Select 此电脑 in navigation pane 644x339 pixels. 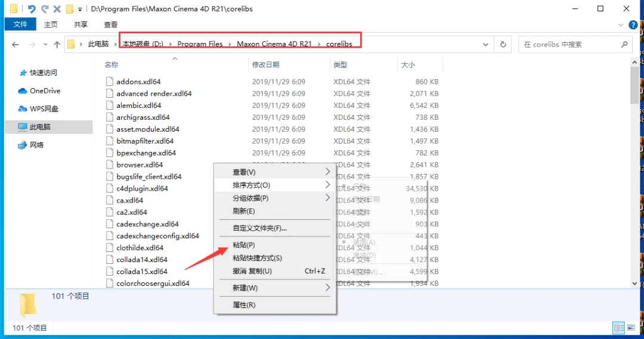(48, 127)
